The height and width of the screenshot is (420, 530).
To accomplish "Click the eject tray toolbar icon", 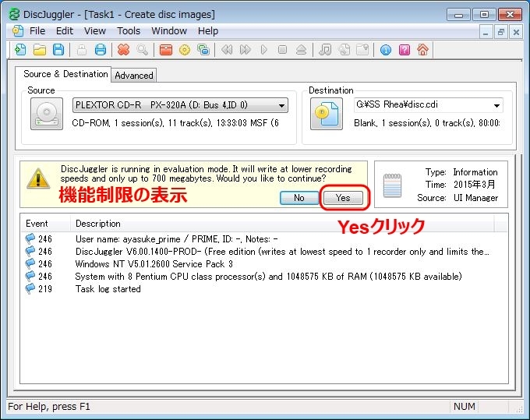I will tap(301, 50).
